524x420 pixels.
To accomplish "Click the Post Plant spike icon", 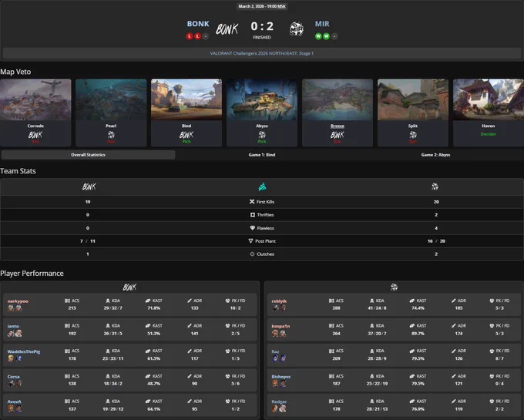I will (x=250, y=241).
